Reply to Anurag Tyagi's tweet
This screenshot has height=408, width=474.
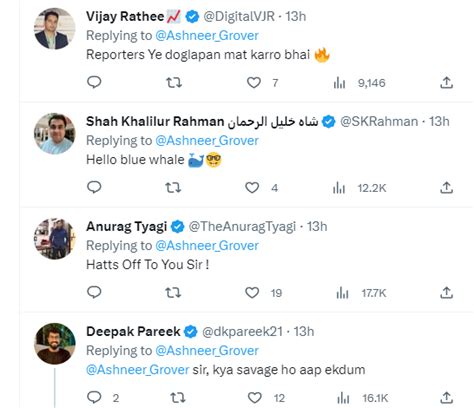point(94,292)
